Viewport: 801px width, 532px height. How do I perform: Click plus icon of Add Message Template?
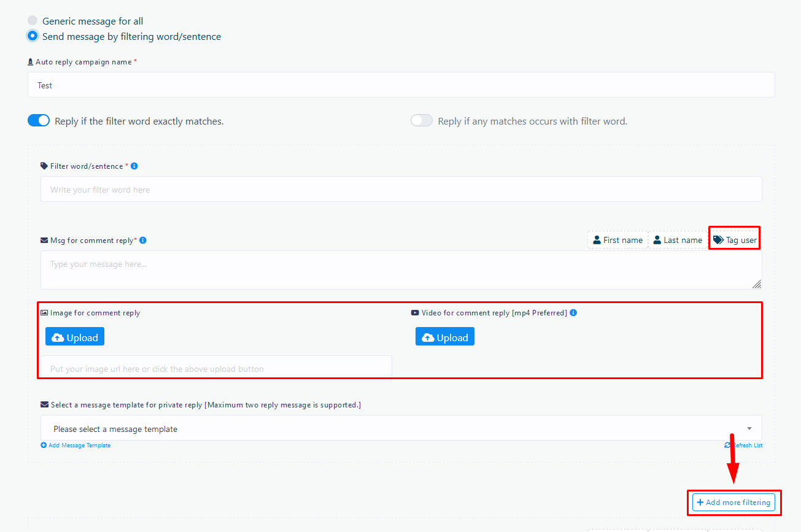pos(44,445)
